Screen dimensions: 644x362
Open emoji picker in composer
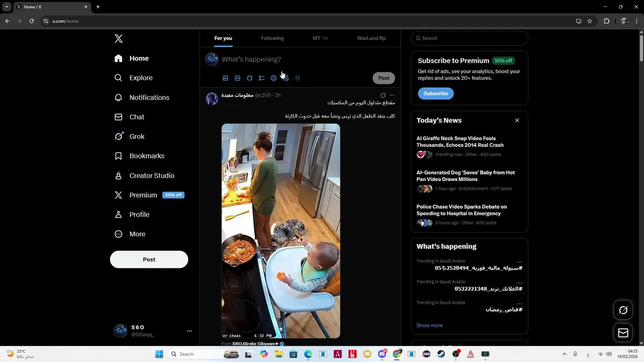point(274,78)
